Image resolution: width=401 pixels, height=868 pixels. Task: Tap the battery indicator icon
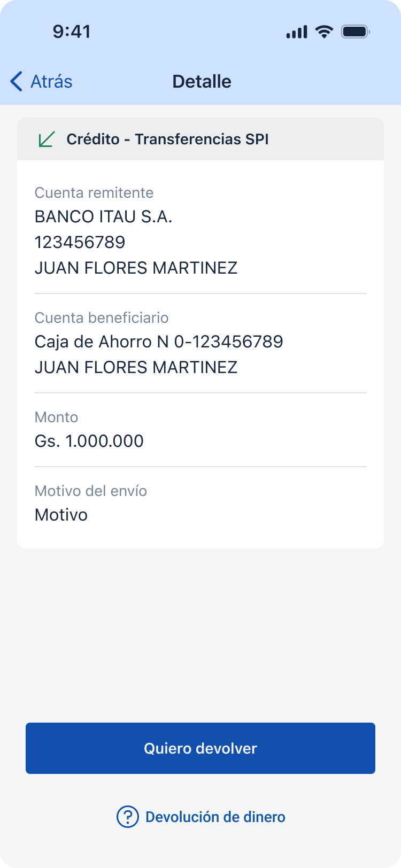356,32
